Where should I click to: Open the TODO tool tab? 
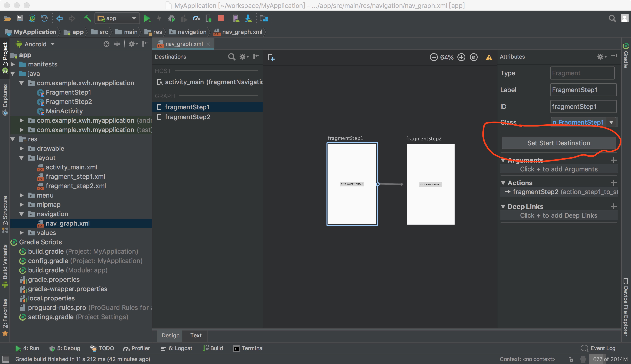click(x=102, y=348)
